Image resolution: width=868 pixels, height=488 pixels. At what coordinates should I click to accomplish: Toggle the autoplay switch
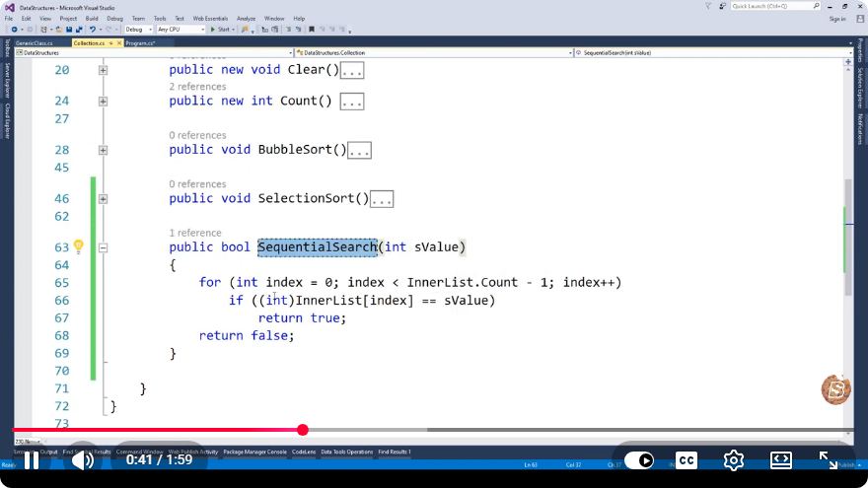(639, 459)
